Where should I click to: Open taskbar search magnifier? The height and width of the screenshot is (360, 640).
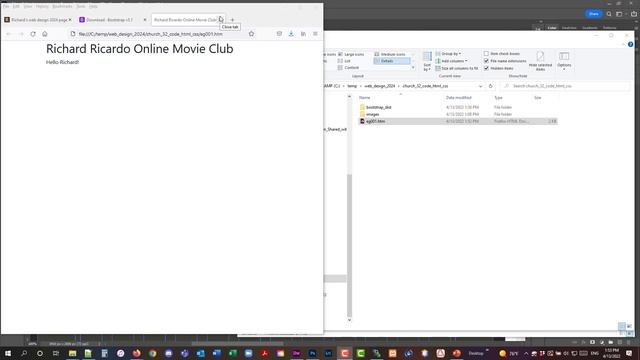24,353
